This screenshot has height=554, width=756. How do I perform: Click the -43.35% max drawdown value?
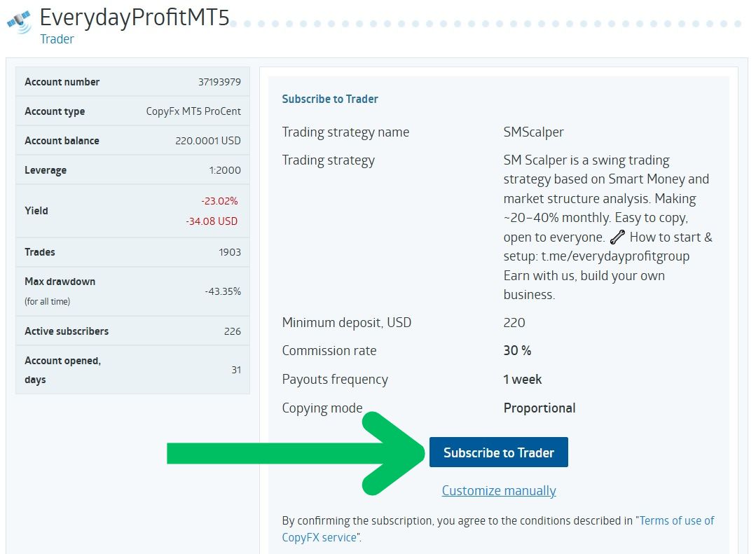(223, 291)
